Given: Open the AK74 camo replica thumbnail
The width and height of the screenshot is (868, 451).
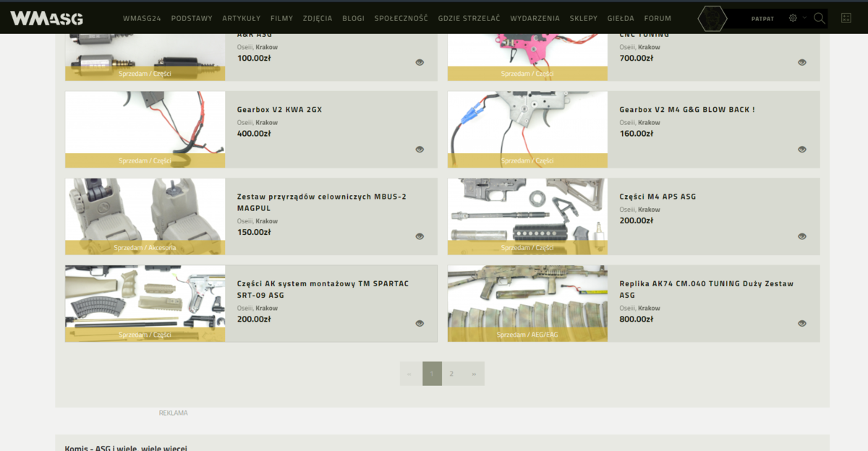Looking at the screenshot, I should (x=527, y=300).
